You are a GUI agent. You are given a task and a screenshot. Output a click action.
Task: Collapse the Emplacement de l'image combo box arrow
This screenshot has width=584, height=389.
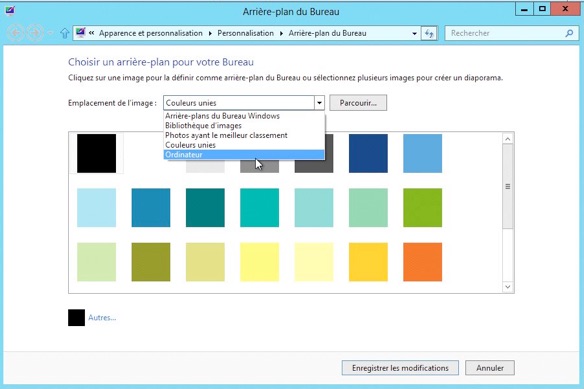pos(319,103)
